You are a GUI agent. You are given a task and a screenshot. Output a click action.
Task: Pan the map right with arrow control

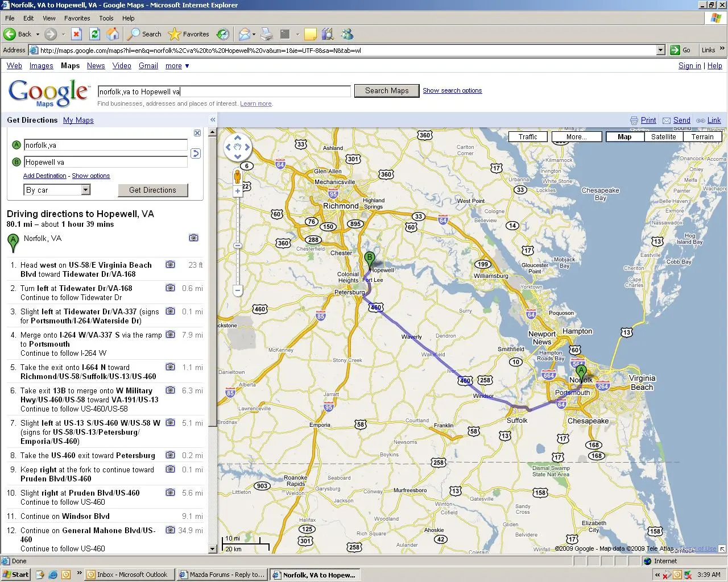(247, 147)
